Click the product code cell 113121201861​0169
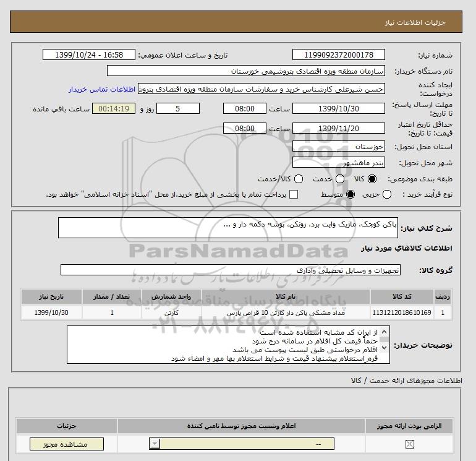 (x=402, y=312)
